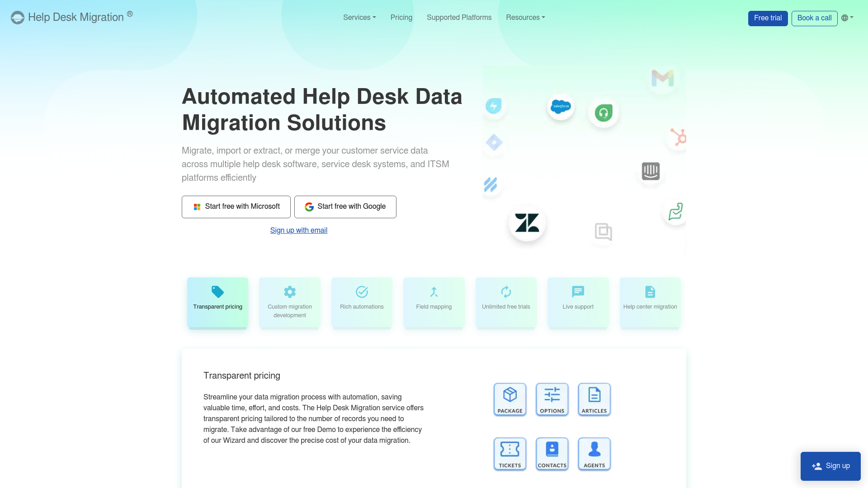Click the Book a call button
This screenshot has width=868, height=488.
[x=814, y=18]
